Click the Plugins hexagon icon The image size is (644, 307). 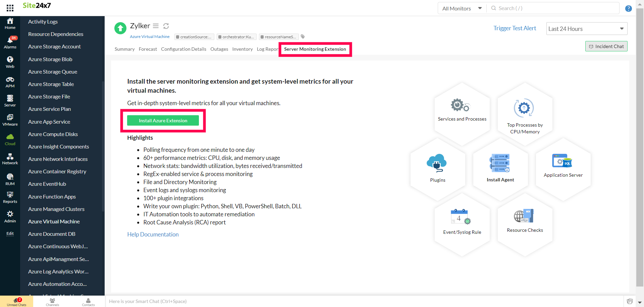pyautogui.click(x=437, y=167)
